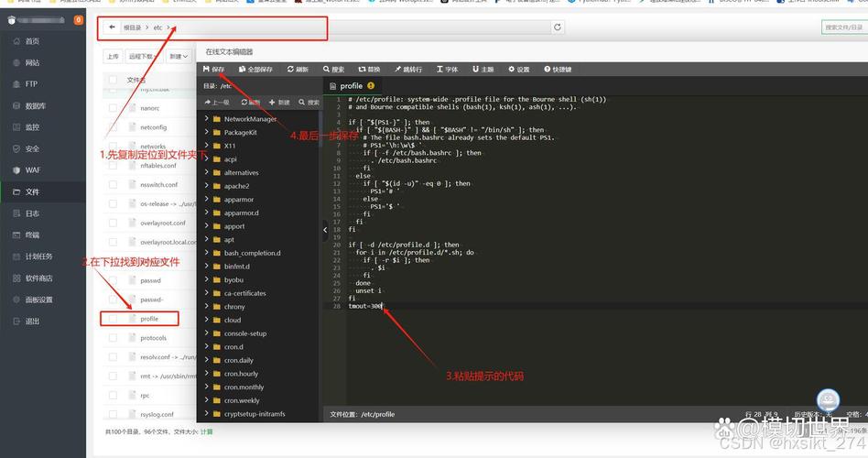The width and height of the screenshot is (868, 458).
Task: Tick the checkbox next to the passwd file
Action: (113, 280)
